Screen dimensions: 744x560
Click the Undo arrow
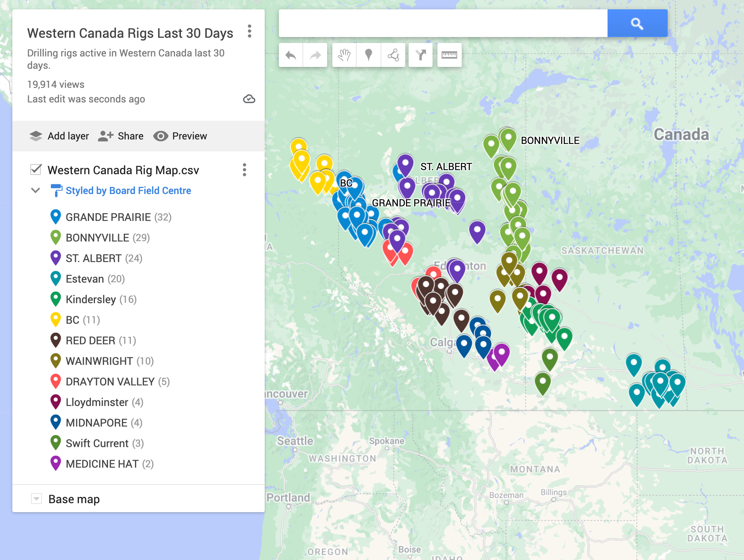click(x=290, y=55)
